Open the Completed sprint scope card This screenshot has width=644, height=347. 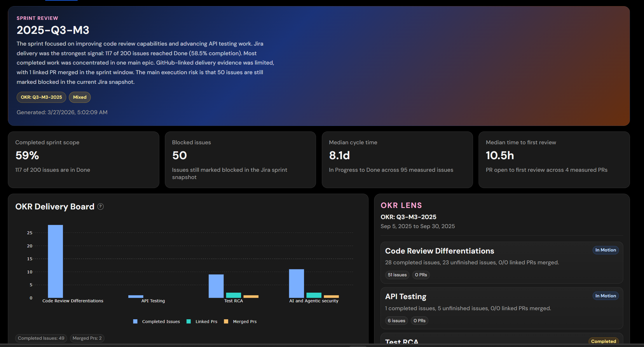pos(83,159)
